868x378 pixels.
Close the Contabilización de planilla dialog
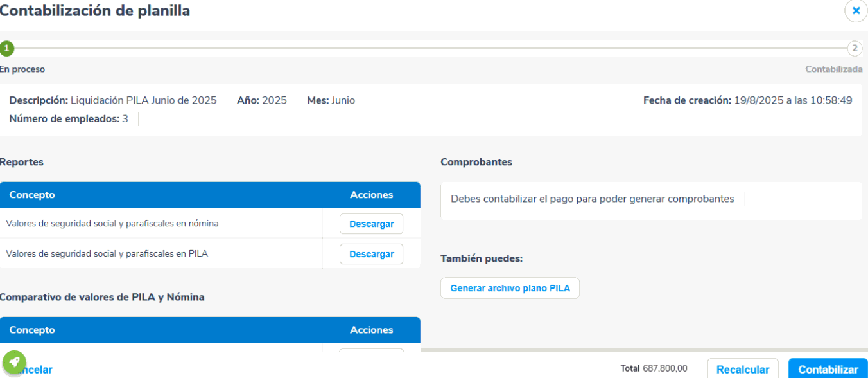click(856, 11)
